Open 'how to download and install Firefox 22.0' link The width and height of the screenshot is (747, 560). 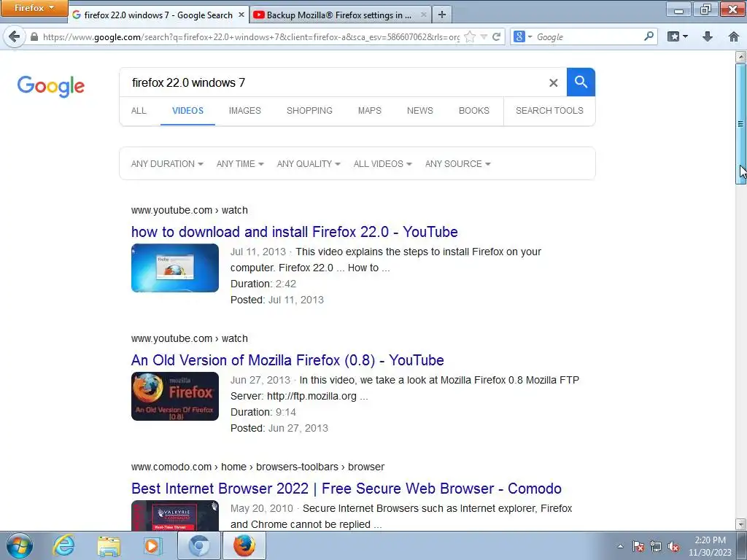tap(295, 232)
